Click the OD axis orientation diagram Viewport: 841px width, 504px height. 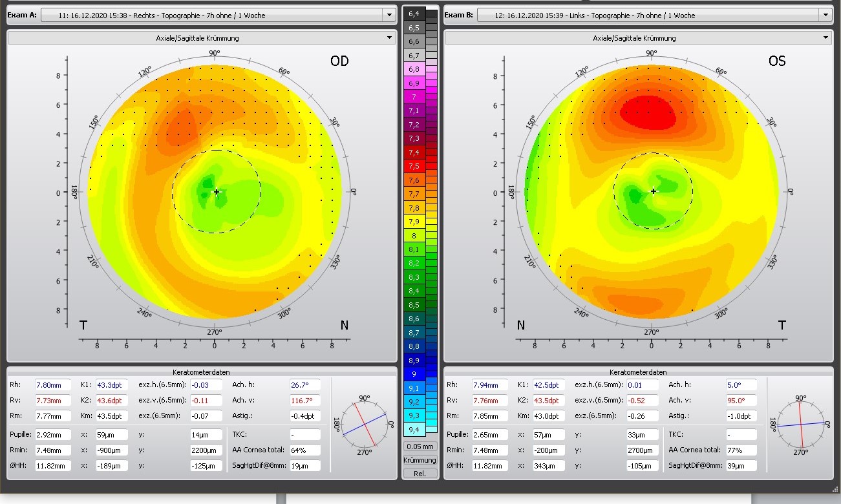point(365,424)
